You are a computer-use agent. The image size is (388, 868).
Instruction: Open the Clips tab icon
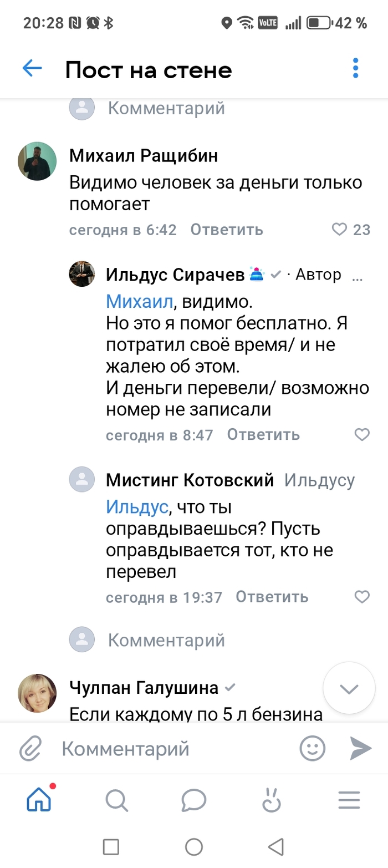point(272,800)
